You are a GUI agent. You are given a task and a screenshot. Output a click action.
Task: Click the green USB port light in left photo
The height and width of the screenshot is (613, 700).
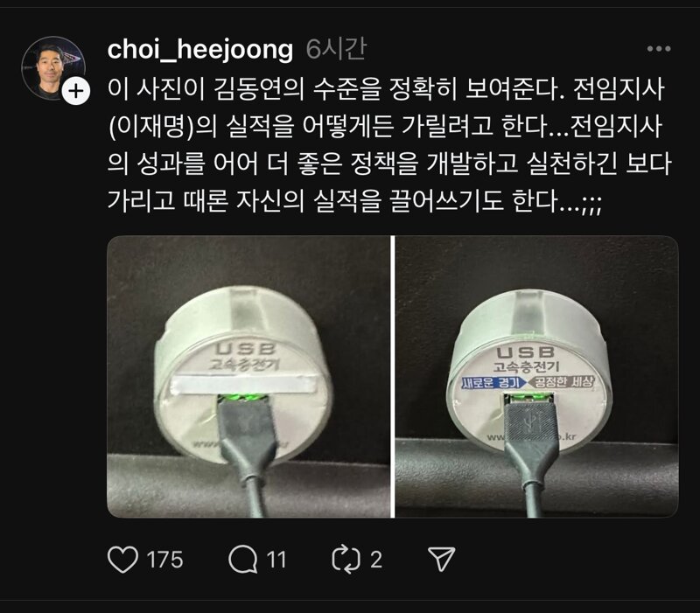click(245, 397)
